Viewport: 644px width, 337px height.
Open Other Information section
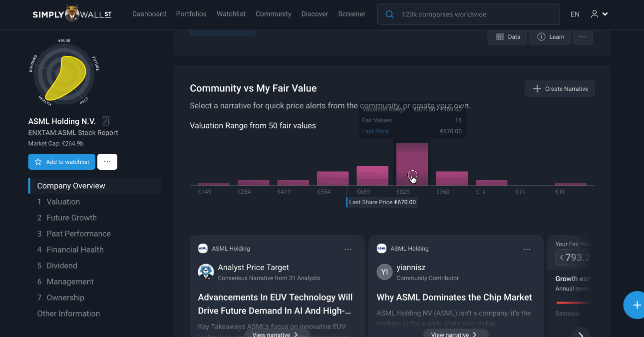tap(68, 314)
